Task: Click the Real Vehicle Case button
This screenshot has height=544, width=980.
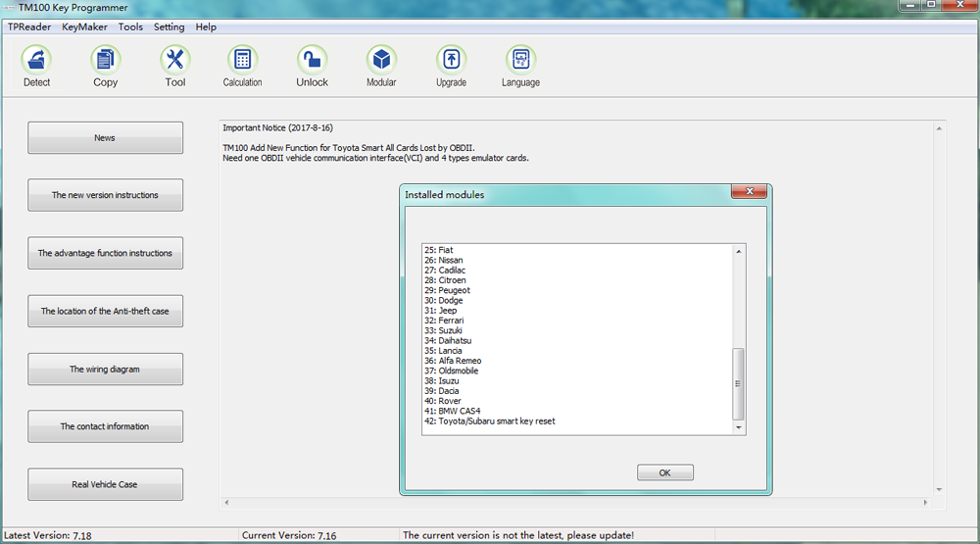Action: [x=105, y=484]
